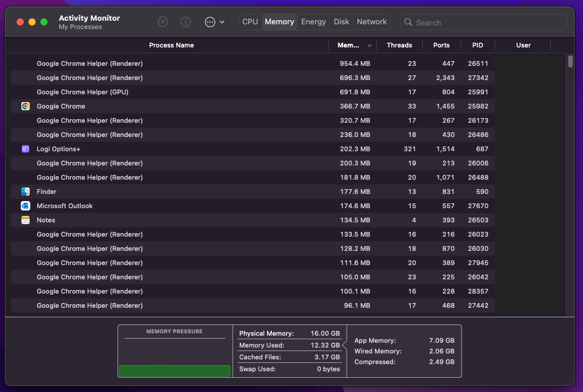Click the App Memory 7.09 GB value
This screenshot has width=583, height=392.
(442, 340)
